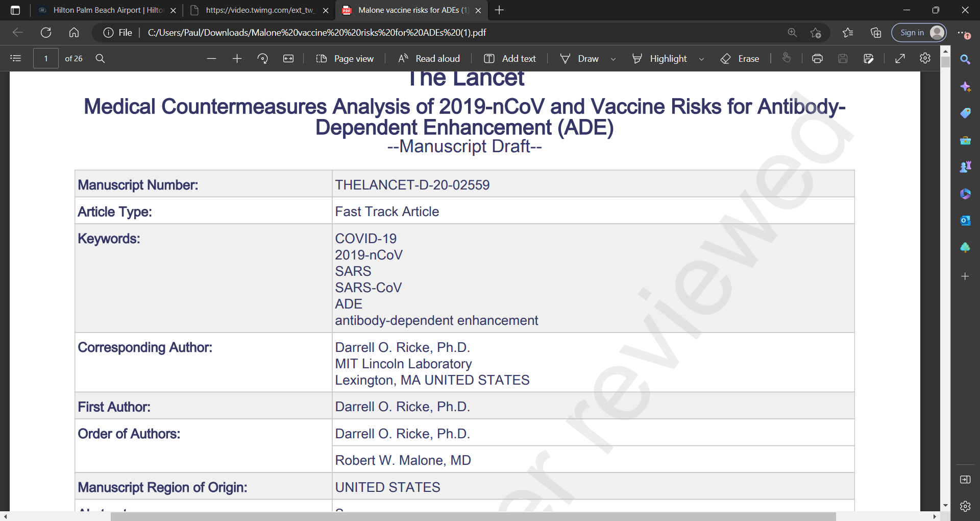Toggle the Draw tool

point(580,59)
